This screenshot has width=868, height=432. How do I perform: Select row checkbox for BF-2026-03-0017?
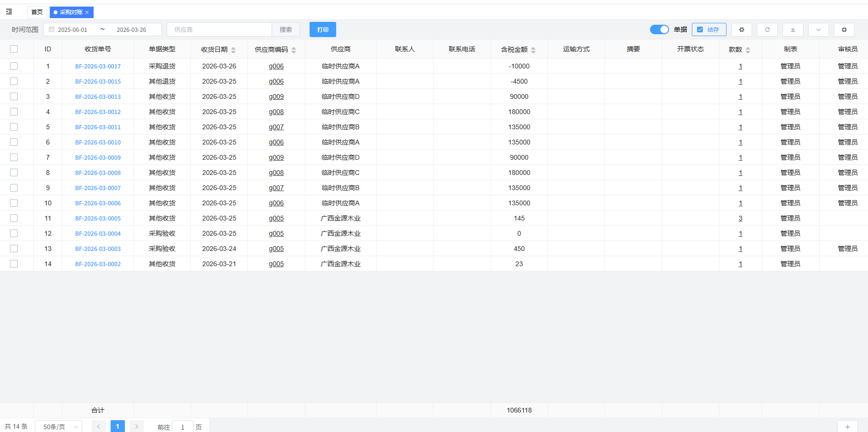[14, 66]
